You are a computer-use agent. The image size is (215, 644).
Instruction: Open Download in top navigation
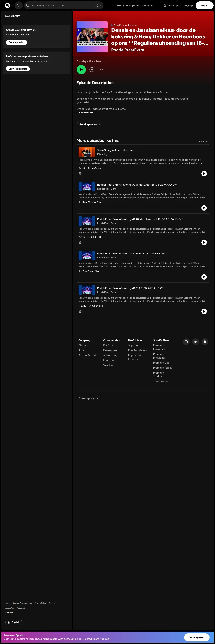147,5
